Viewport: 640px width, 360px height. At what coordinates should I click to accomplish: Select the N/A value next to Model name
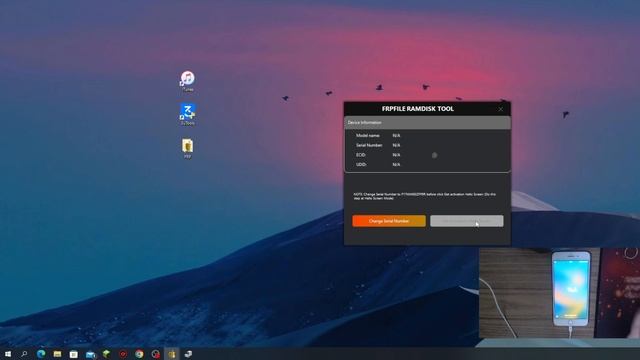(x=396, y=136)
